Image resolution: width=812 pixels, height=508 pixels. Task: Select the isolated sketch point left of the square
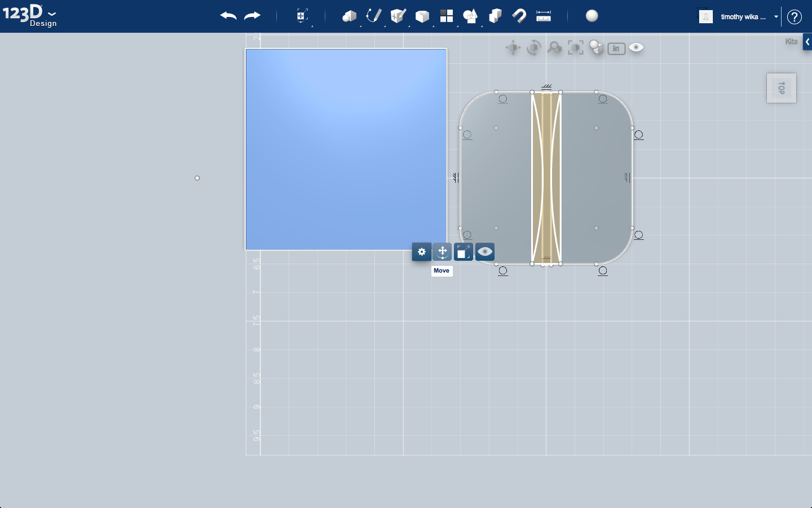tap(197, 178)
